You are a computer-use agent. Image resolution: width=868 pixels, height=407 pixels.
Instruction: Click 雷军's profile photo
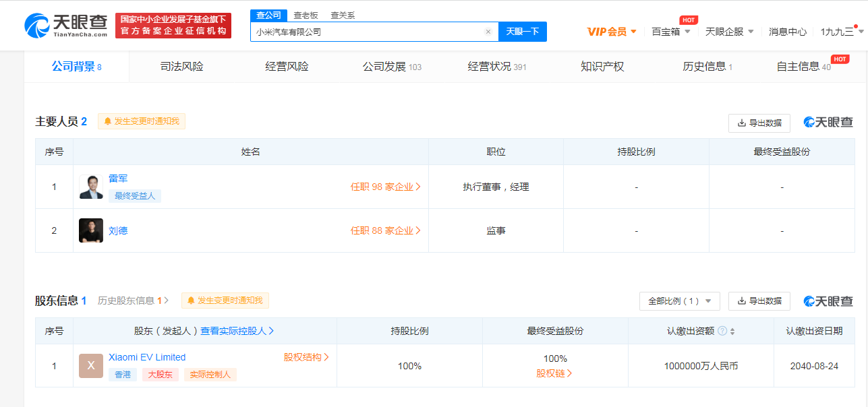click(x=91, y=187)
